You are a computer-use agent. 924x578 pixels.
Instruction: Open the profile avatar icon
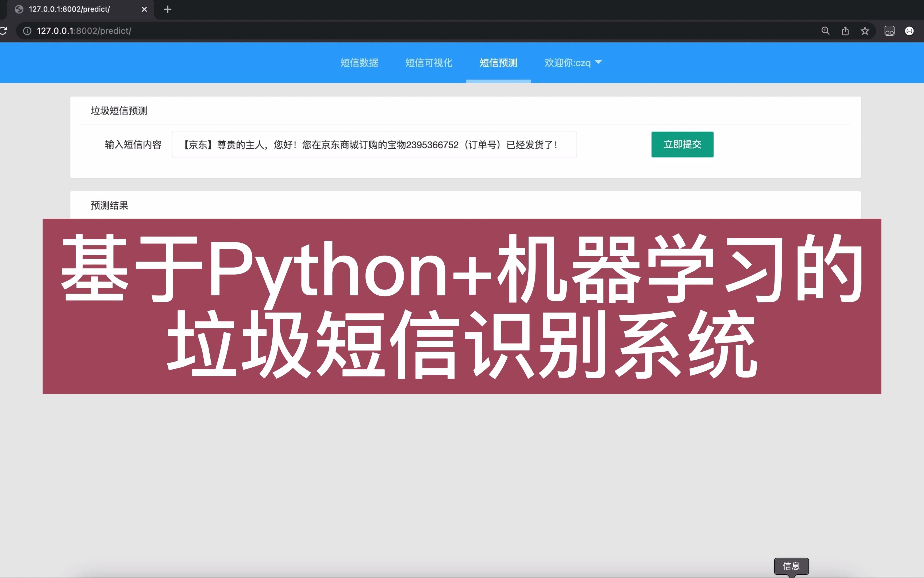pos(910,31)
